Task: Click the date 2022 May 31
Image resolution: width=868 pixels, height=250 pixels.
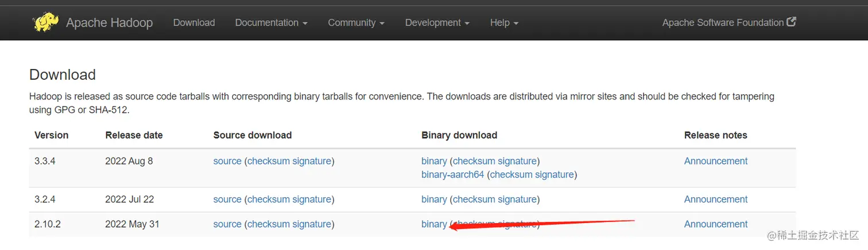Action: click(x=132, y=225)
